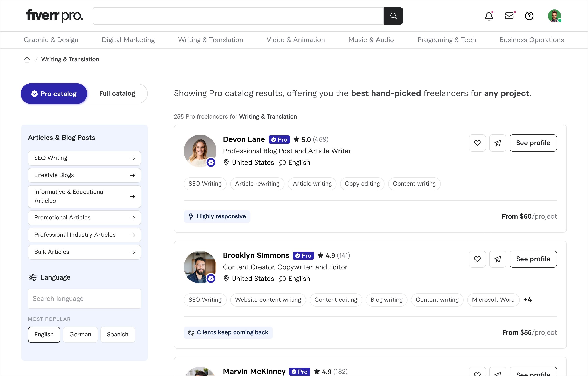Go to home via breadcrumb icon
Image resolution: width=588 pixels, height=376 pixels.
pos(27,60)
